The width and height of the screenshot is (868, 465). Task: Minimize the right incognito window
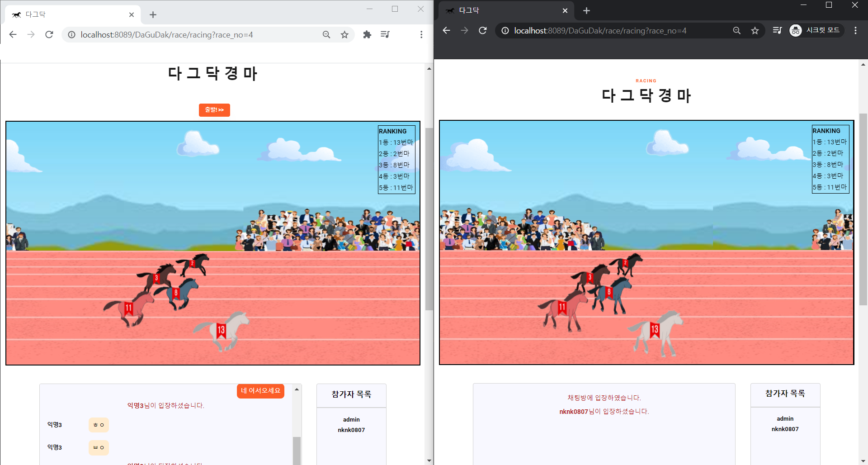pyautogui.click(x=803, y=5)
